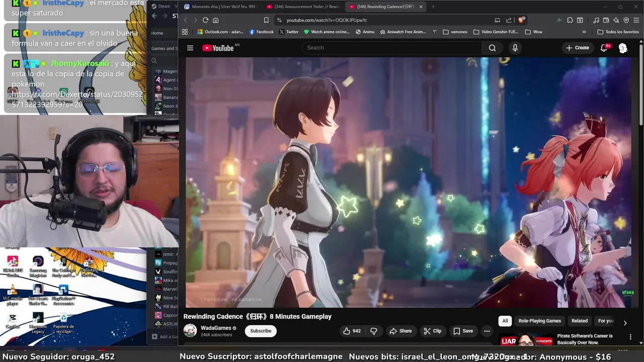Go to the YouTube home logo
This screenshot has height=362, width=644.
pos(218,48)
